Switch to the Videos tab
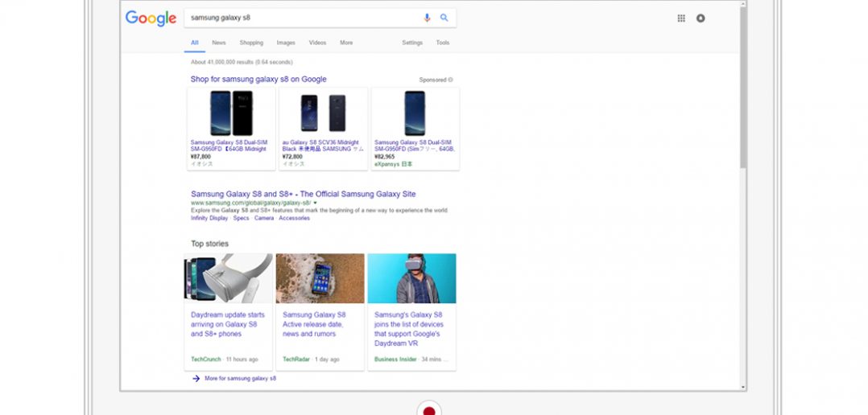The image size is (868, 415). click(x=317, y=43)
